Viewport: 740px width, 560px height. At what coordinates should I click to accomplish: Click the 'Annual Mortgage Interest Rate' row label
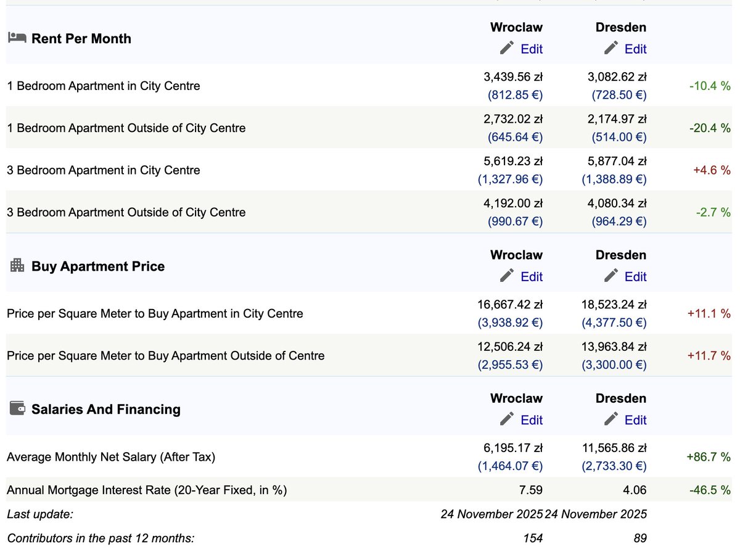click(147, 490)
